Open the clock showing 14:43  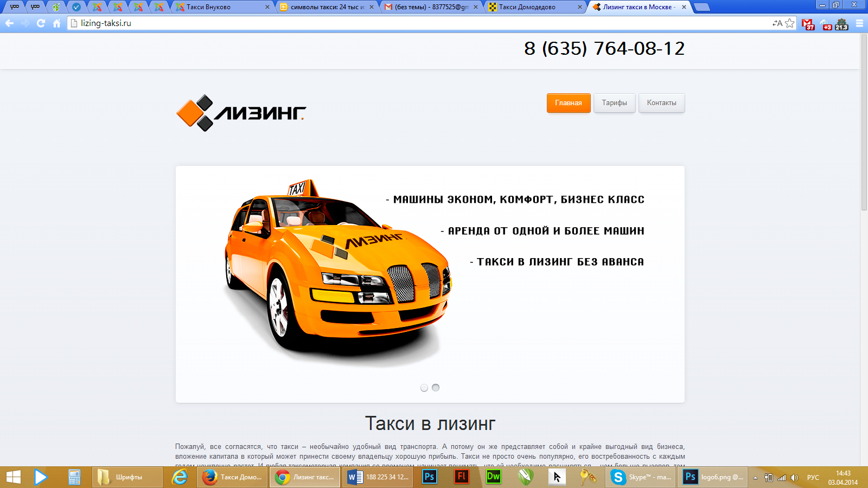pyautogui.click(x=843, y=478)
